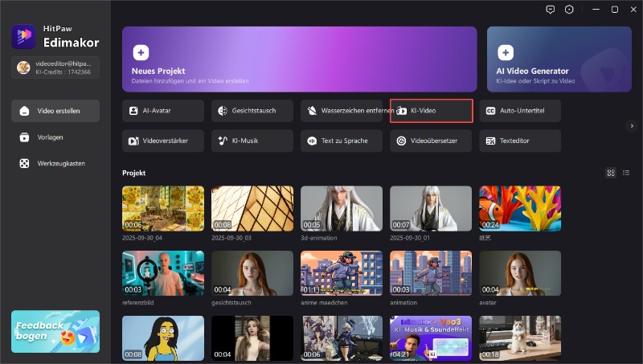643x364 pixels.
Task: Click the AI Video Generator plus icon
Action: pos(505,52)
